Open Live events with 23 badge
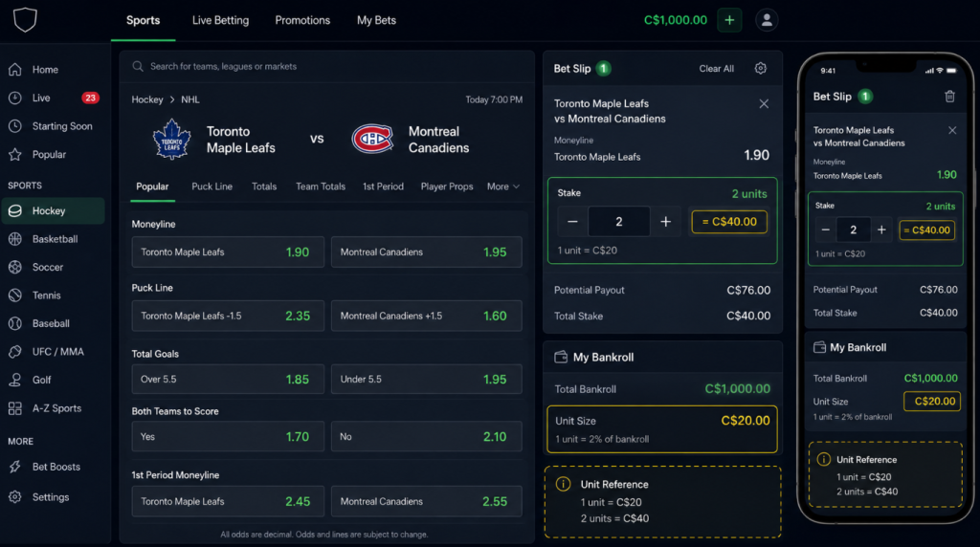The image size is (980, 547). (x=54, y=98)
